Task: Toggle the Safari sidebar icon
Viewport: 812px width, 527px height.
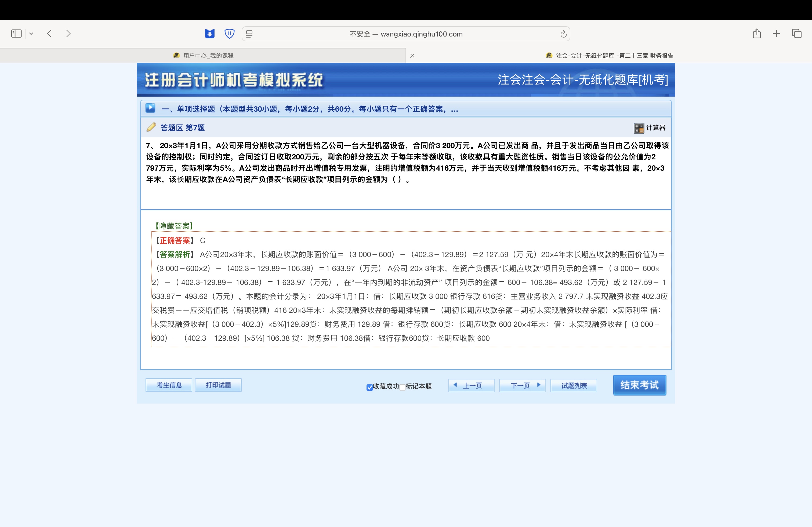Action: tap(16, 33)
